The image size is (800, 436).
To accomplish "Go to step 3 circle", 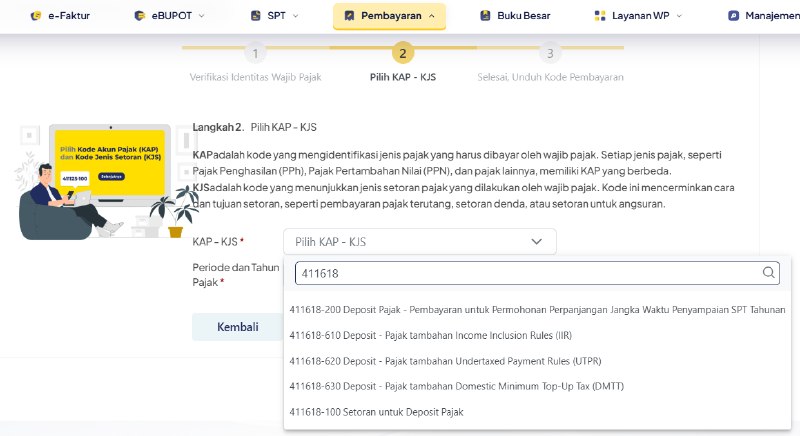I will [550, 53].
